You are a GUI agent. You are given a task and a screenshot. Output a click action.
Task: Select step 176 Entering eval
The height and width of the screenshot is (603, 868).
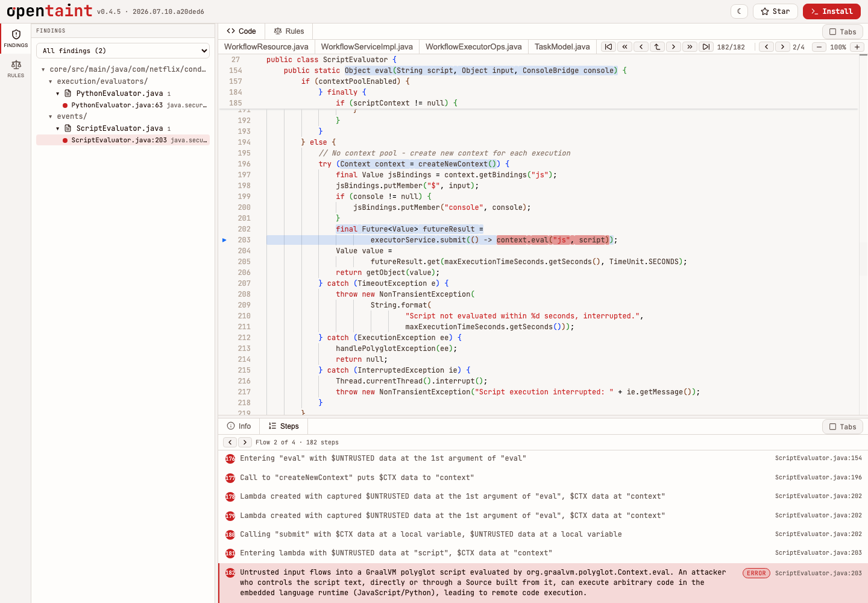pyautogui.click(x=542, y=458)
